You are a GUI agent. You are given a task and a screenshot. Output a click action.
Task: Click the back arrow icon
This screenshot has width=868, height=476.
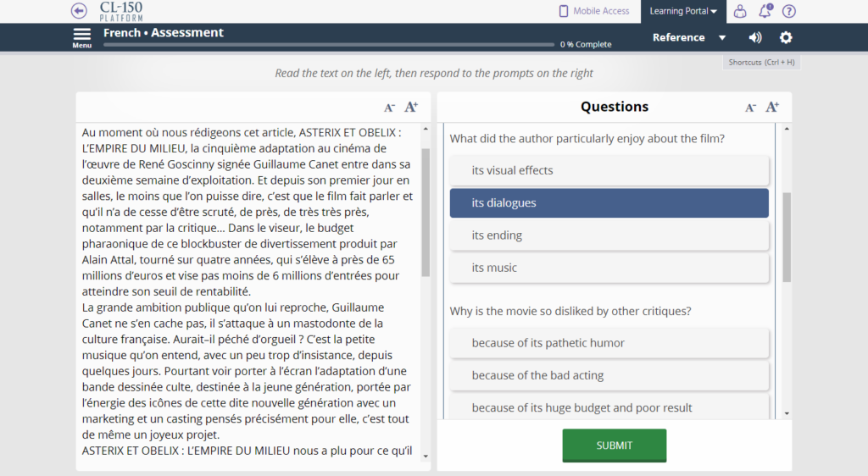click(79, 11)
